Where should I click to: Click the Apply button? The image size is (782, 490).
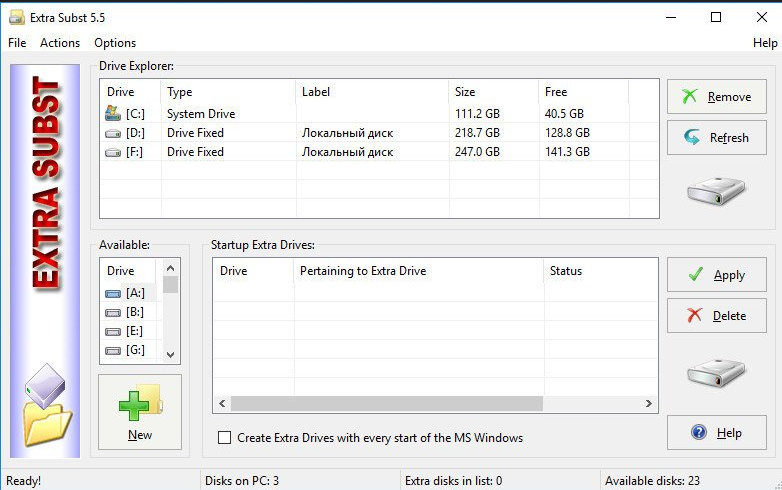(716, 275)
